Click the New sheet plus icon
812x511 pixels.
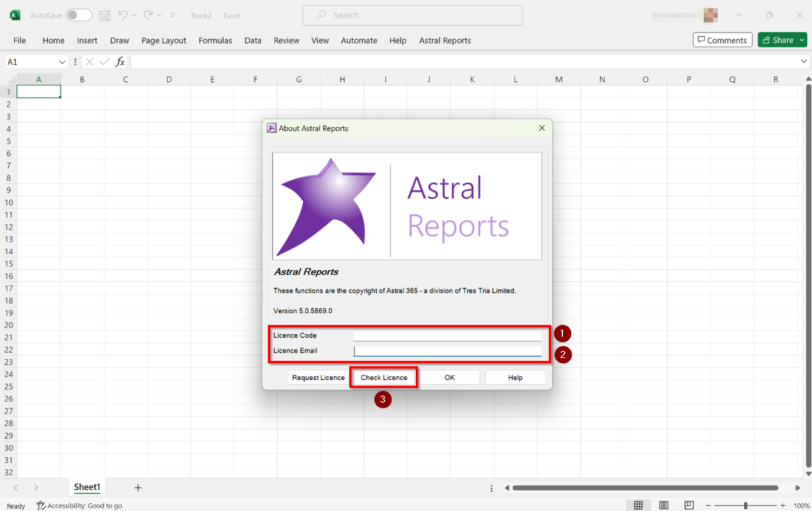(138, 487)
